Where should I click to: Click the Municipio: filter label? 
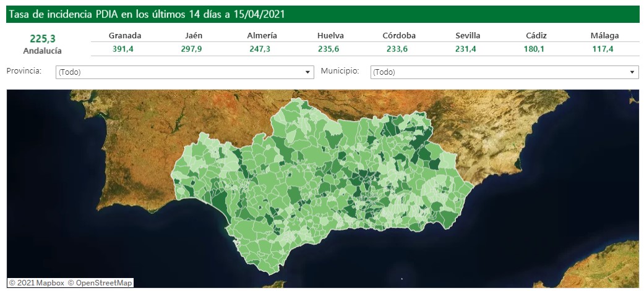[x=340, y=70]
